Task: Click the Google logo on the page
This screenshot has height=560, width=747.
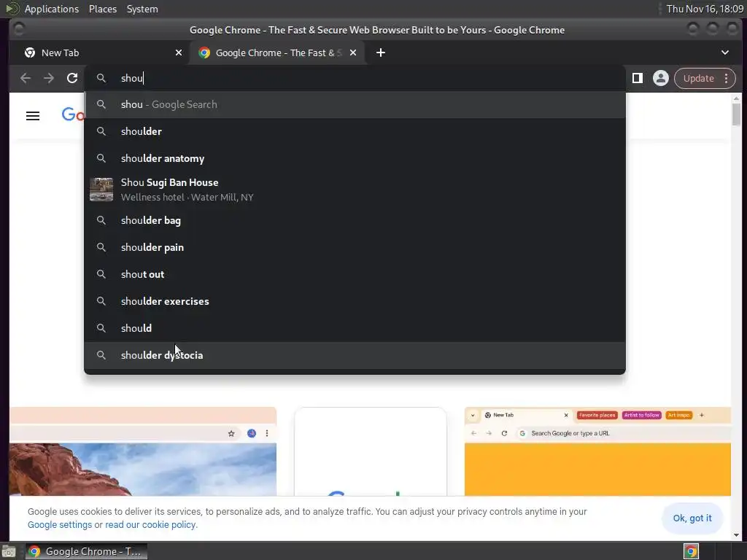Action: click(74, 114)
